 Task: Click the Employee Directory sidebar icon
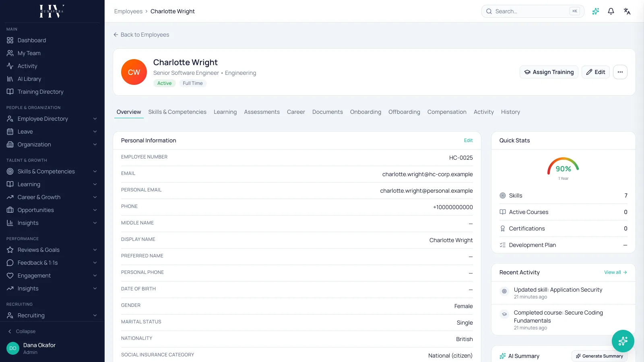10,119
